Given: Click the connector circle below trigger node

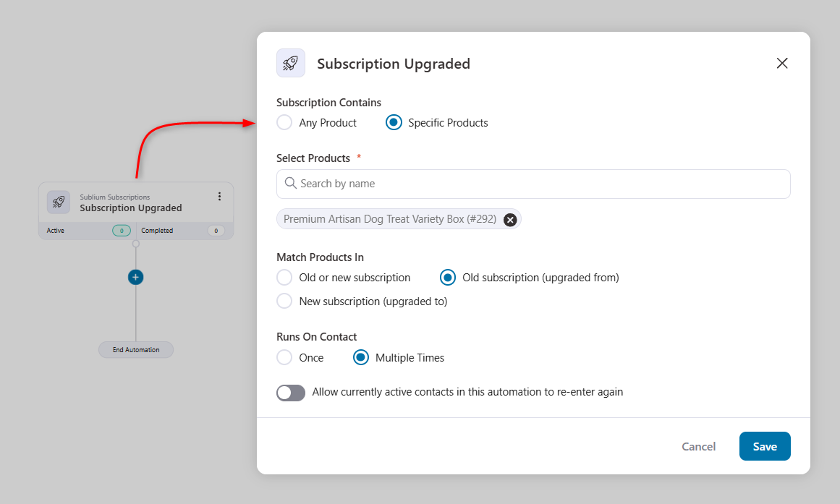Looking at the screenshot, I should click(135, 244).
